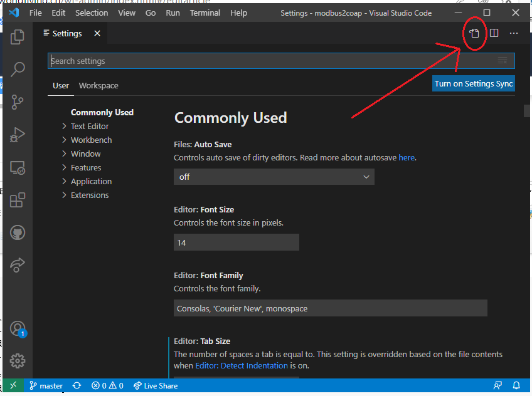Open the Manage gear menu
The image size is (532, 396).
(x=18, y=361)
